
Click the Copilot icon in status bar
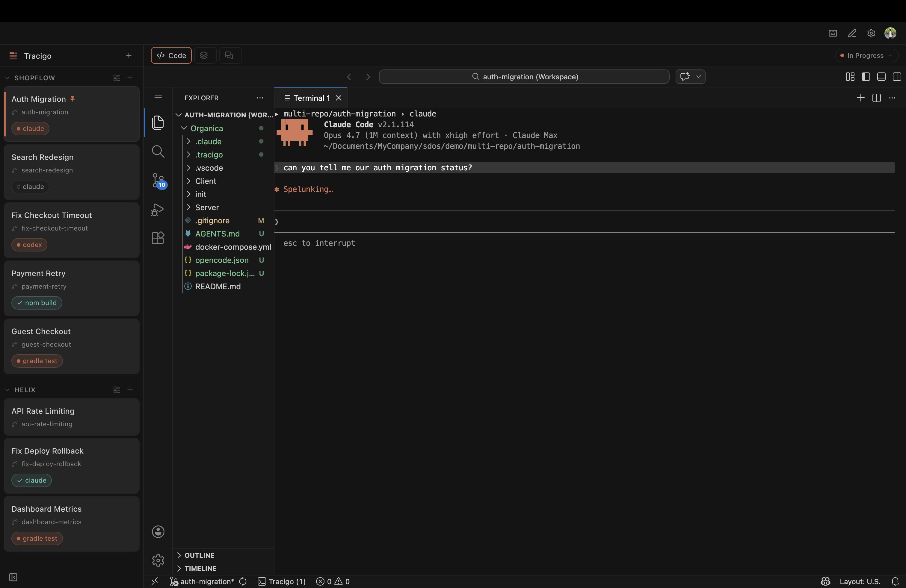[x=825, y=581]
